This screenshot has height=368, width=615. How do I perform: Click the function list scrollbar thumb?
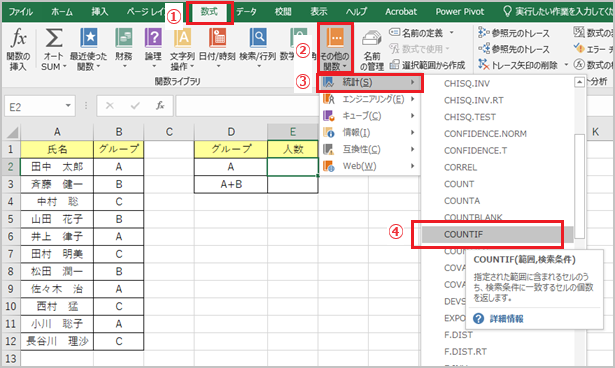pyautogui.click(x=579, y=186)
